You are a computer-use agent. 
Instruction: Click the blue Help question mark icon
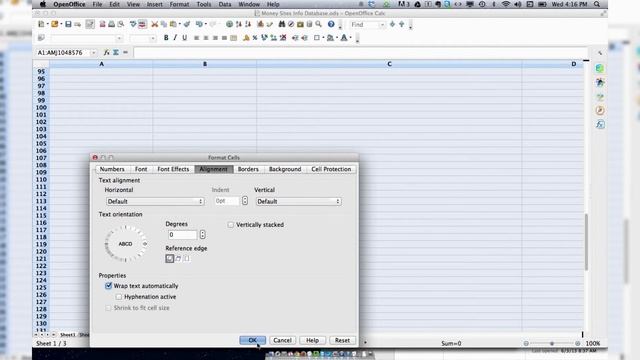[331, 24]
